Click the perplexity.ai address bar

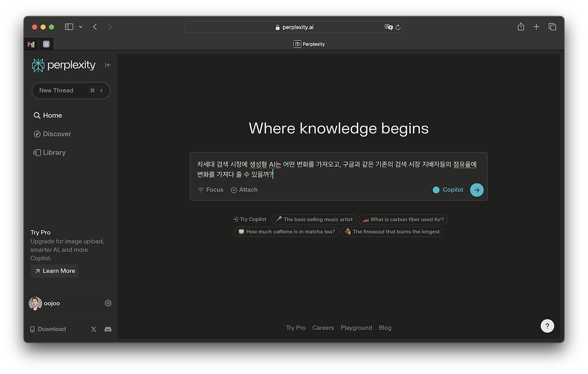[x=294, y=27]
